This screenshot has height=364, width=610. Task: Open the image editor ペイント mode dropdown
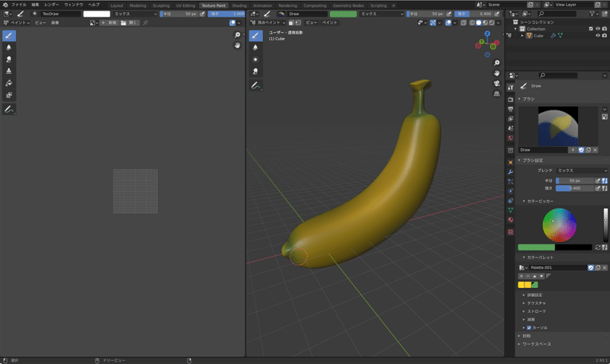(x=16, y=23)
